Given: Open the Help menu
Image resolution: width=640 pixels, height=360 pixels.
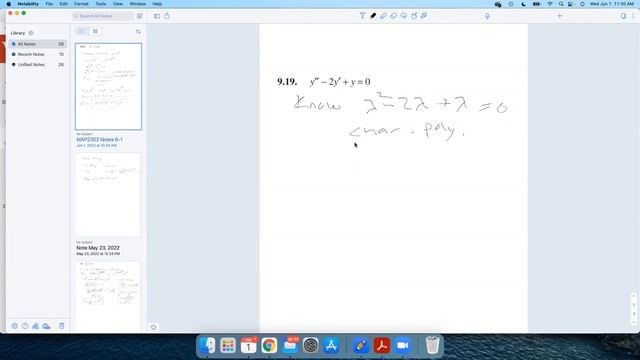Looking at the screenshot, I should (x=157, y=4).
